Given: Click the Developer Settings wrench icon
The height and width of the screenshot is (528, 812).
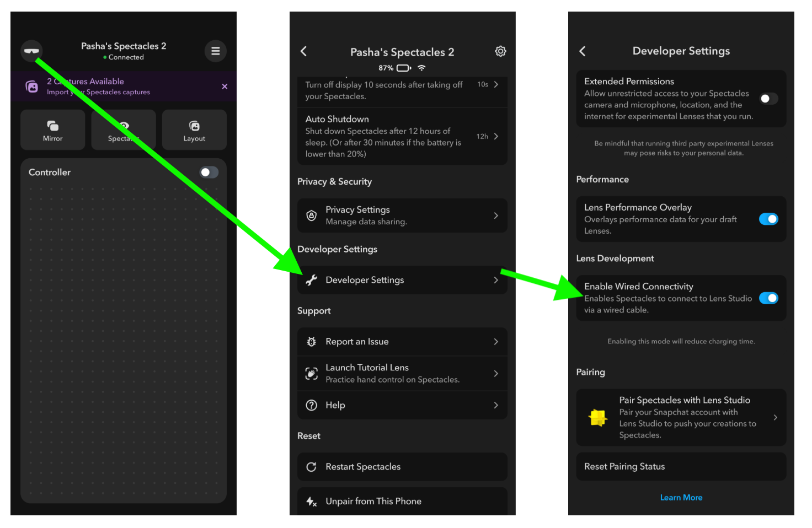Looking at the screenshot, I should (x=312, y=280).
